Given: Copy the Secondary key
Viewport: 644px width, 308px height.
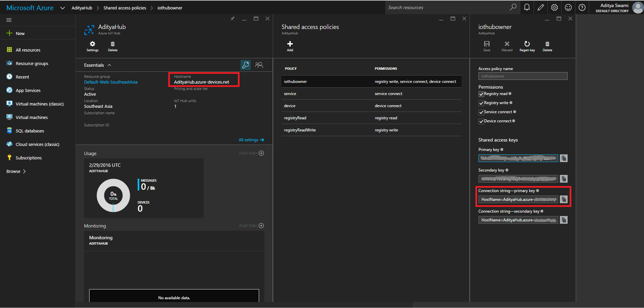Looking at the screenshot, I should [x=564, y=179].
